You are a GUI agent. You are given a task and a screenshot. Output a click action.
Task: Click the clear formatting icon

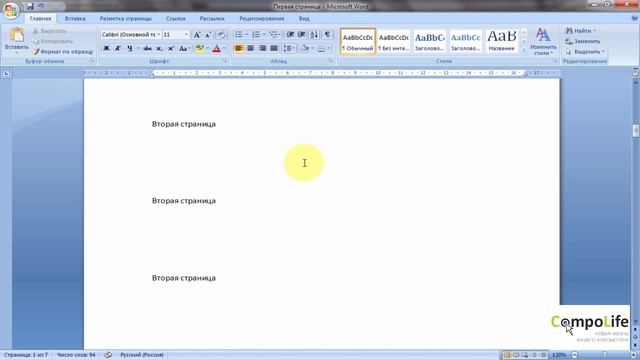pyautogui.click(x=221, y=35)
